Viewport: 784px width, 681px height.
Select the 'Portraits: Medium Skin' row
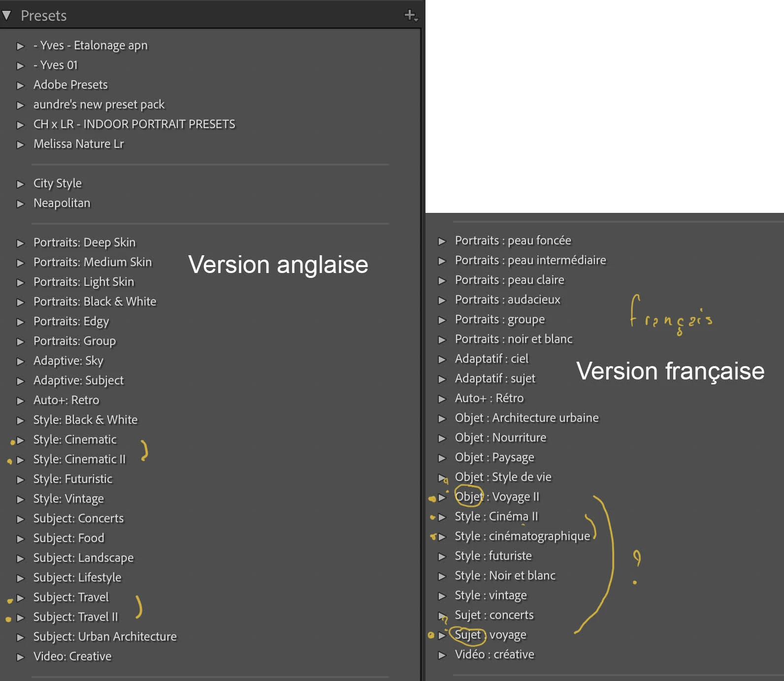point(93,262)
